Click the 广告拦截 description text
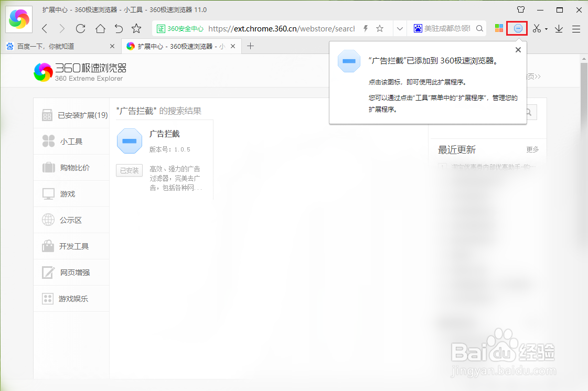 pyautogui.click(x=176, y=178)
